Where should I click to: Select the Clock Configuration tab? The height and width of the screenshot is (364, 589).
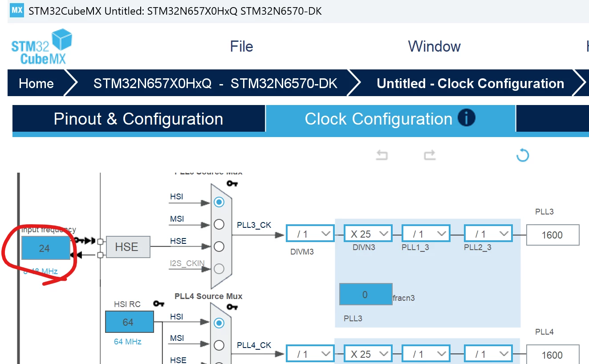[x=390, y=119]
